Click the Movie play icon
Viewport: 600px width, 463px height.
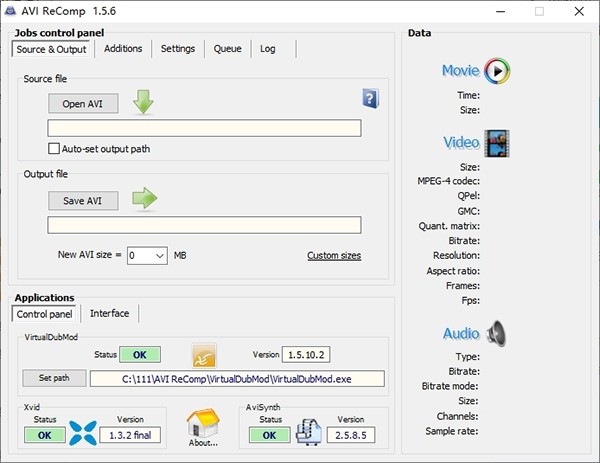497,71
